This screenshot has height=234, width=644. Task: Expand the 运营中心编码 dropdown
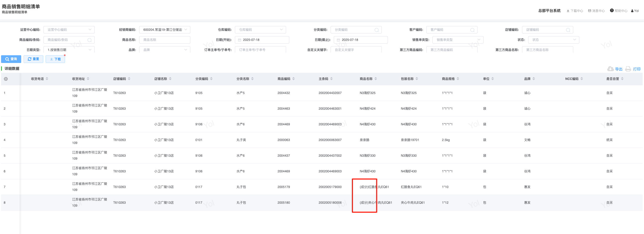(90, 30)
